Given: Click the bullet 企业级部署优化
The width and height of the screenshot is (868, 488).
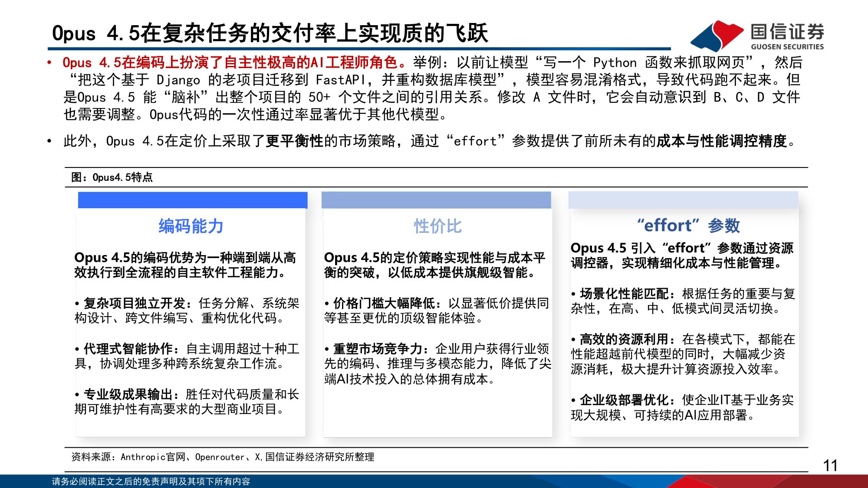Looking at the screenshot, I should click(x=682, y=407).
